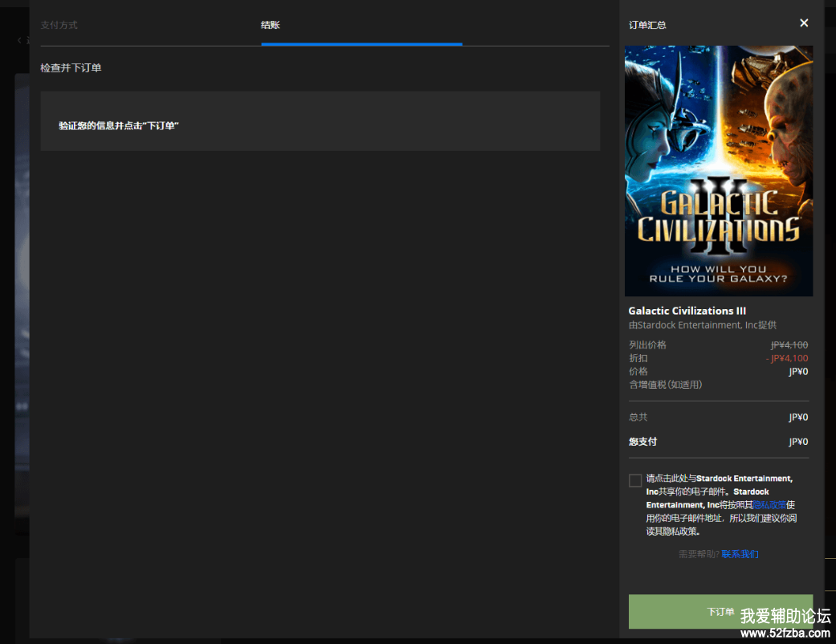Click the red -JP¥4,100 discount amount
The height and width of the screenshot is (644, 836).
pos(787,358)
